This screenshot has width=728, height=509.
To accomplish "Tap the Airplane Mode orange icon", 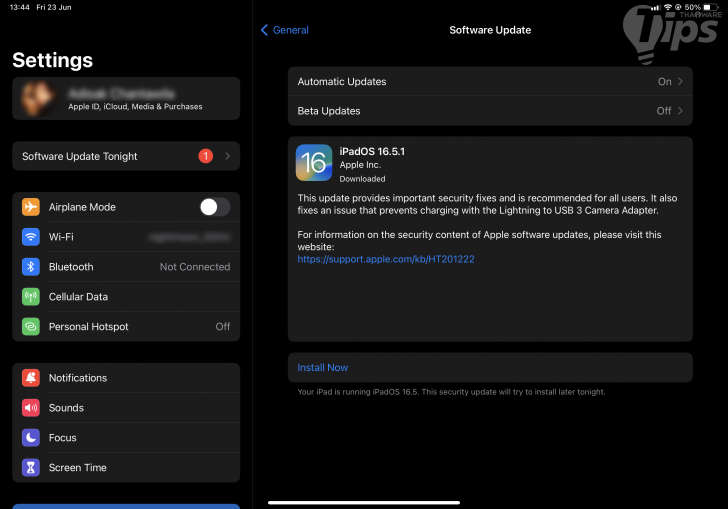I will (x=31, y=207).
